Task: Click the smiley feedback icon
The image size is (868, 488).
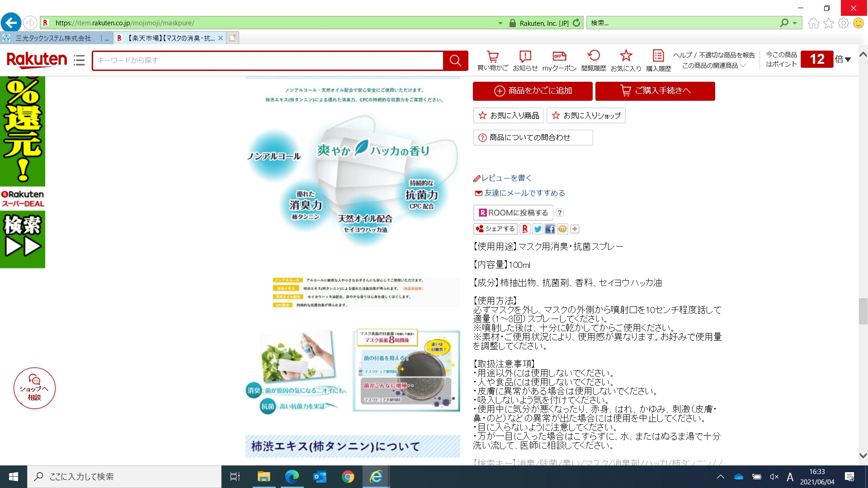Action: point(859,23)
